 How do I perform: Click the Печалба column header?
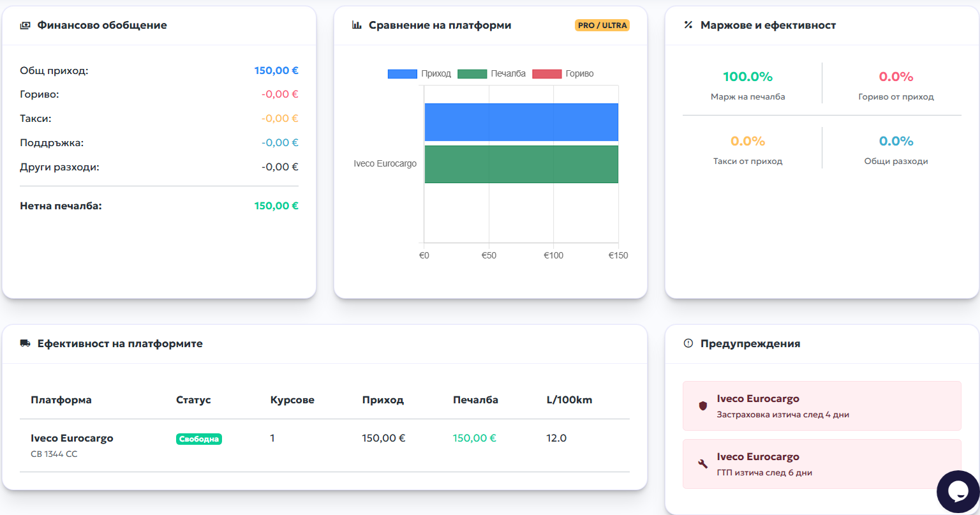pyautogui.click(x=475, y=400)
